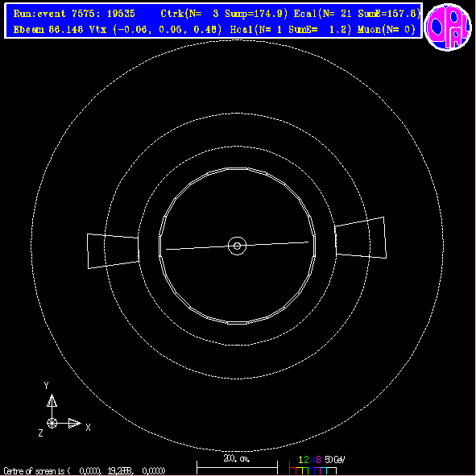This screenshot has width=476, height=476.
Task: Select the right calorimeter cluster trapezoid
Action: tap(360, 238)
